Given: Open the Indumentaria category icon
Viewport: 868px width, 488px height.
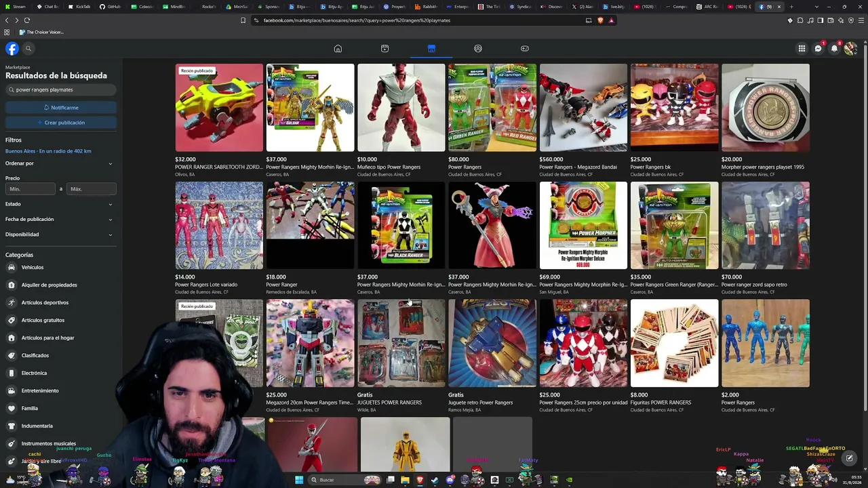Looking at the screenshot, I should 12,426.
